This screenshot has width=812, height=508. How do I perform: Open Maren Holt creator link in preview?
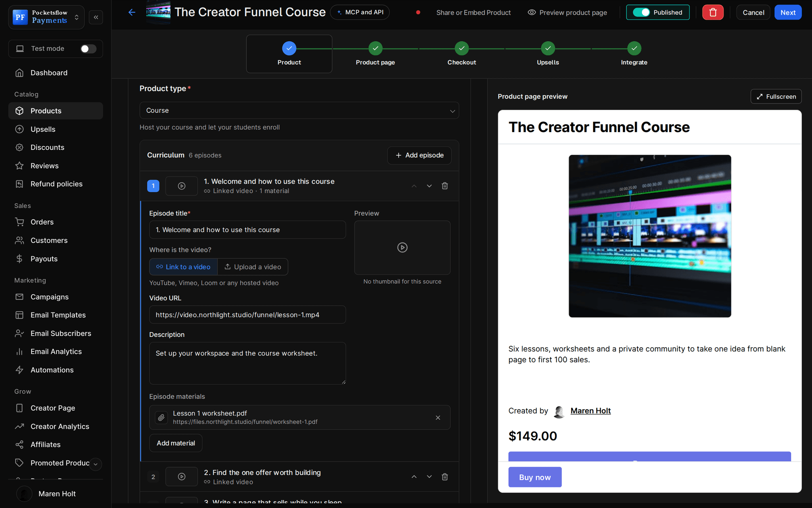click(590, 411)
